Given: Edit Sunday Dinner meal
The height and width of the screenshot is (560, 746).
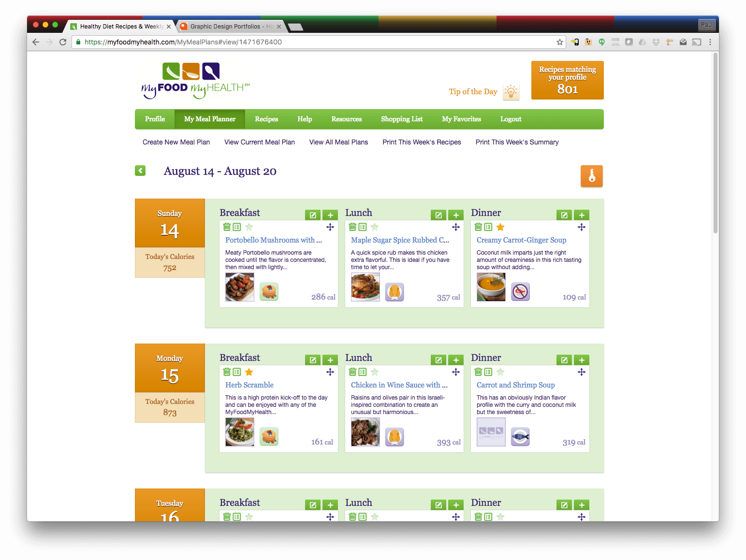Looking at the screenshot, I should (x=564, y=215).
